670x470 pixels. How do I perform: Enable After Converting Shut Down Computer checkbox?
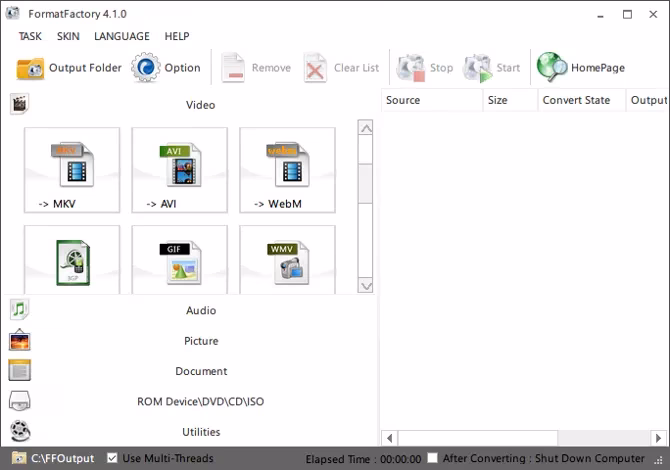tap(432, 458)
